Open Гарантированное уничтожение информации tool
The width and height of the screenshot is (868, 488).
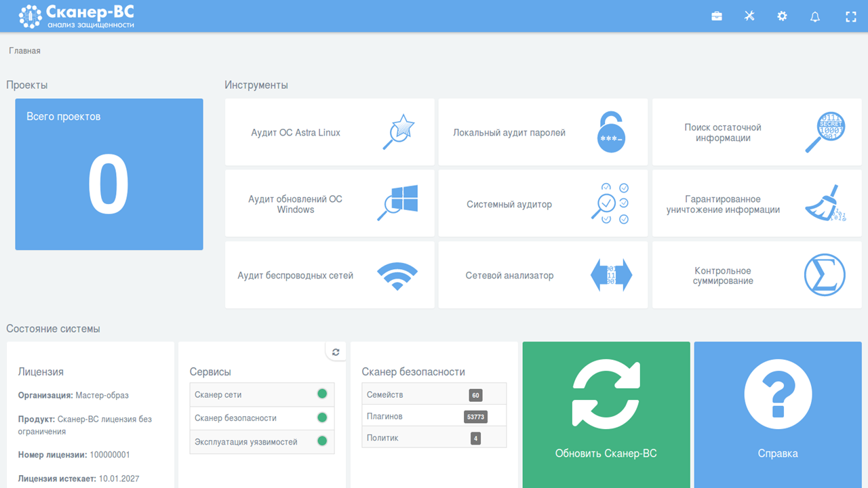757,203
